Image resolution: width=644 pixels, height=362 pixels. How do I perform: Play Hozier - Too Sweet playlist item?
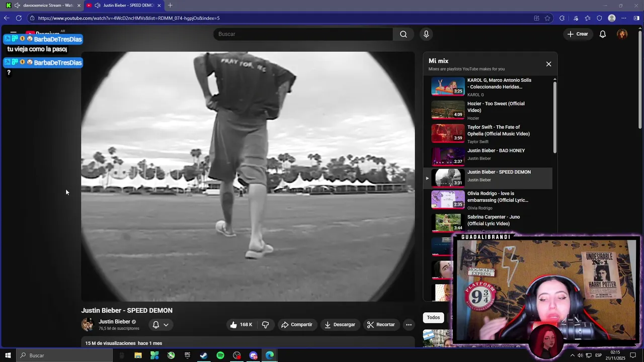coord(488,110)
